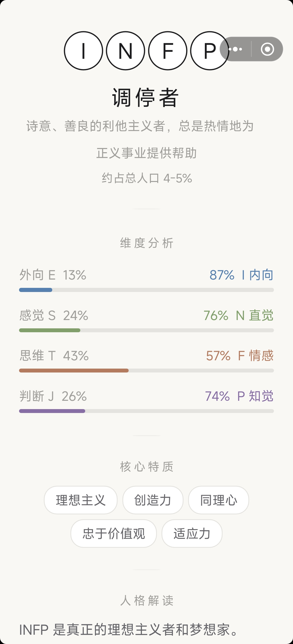
Task: Click the green S/N intuition progress bar
Action: [146, 330]
